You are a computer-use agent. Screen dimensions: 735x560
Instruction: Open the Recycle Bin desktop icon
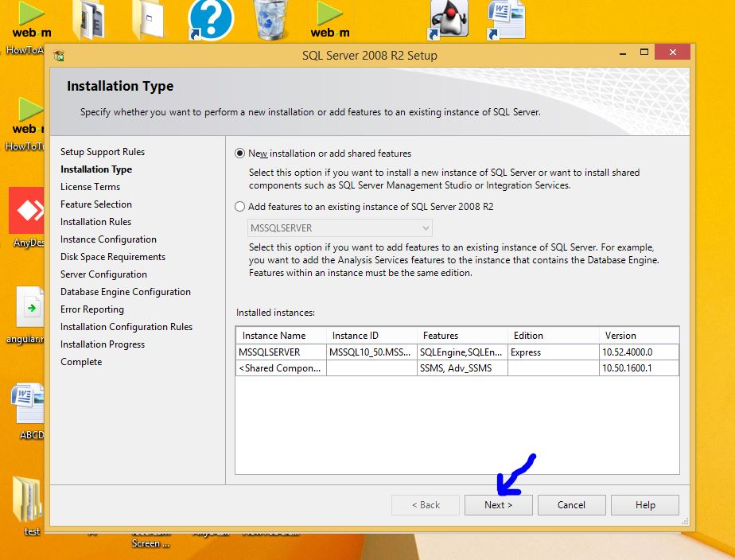[x=271, y=20]
